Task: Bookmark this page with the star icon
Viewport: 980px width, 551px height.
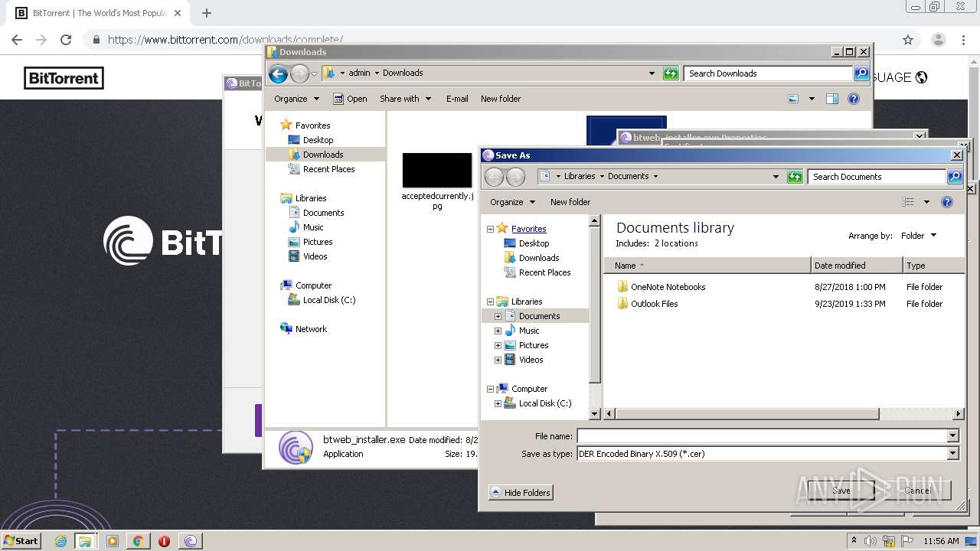Action: point(908,40)
